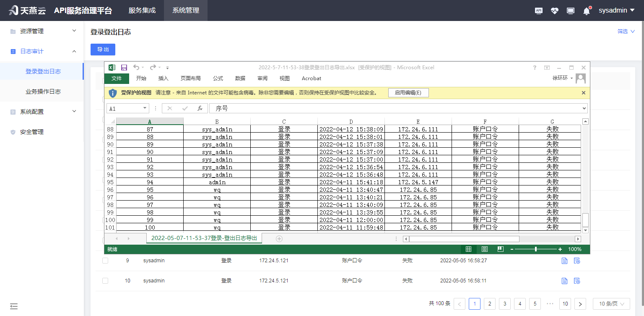Viewport: 644px width, 316px height.
Task: Click the 启用编辑 button
Action: coord(408,92)
